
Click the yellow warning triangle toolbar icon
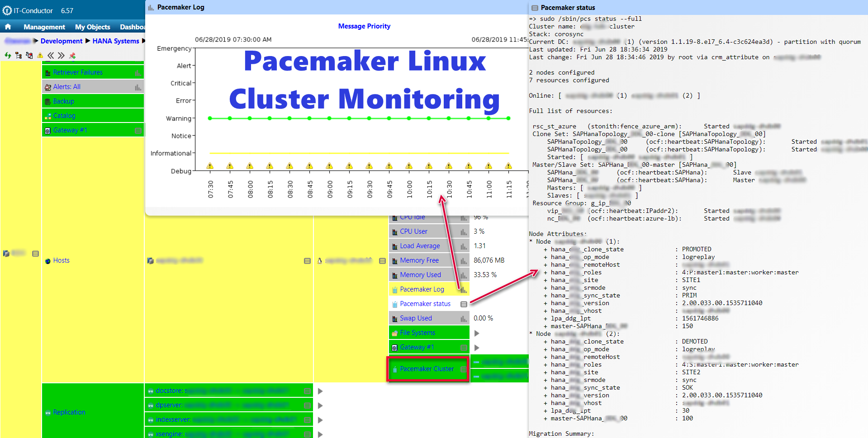tap(40, 55)
